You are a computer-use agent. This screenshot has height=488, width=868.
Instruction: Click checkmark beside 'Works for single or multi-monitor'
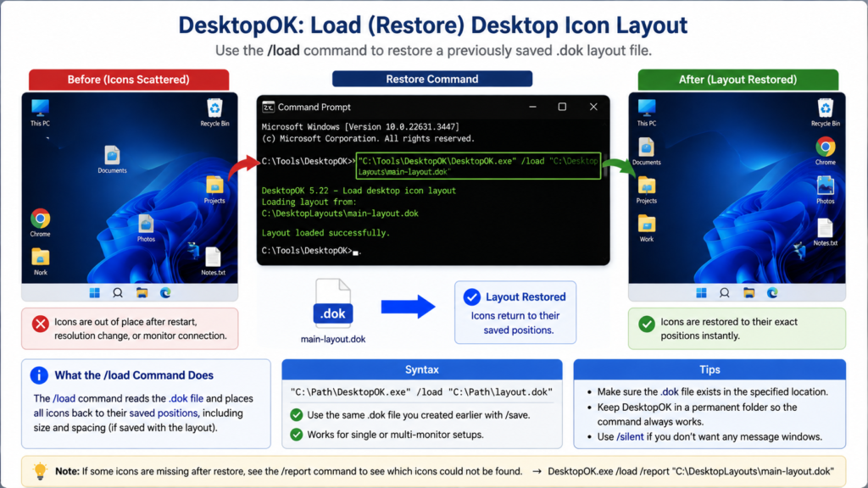click(297, 435)
